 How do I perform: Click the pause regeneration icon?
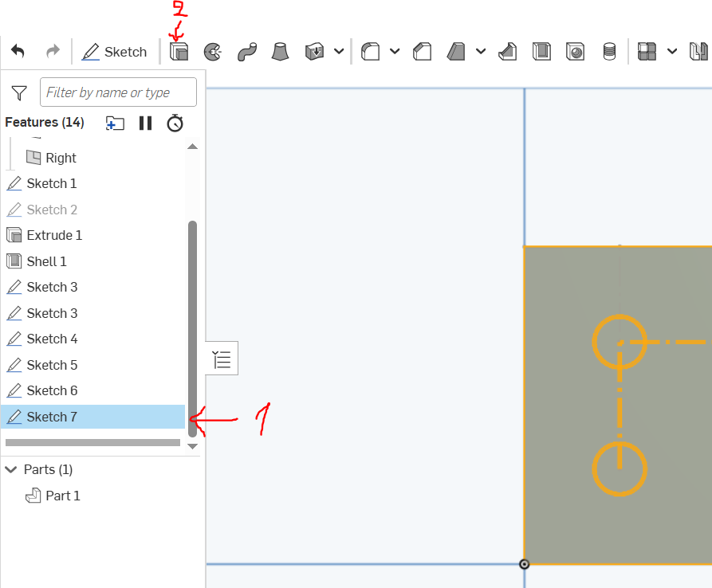(x=145, y=123)
